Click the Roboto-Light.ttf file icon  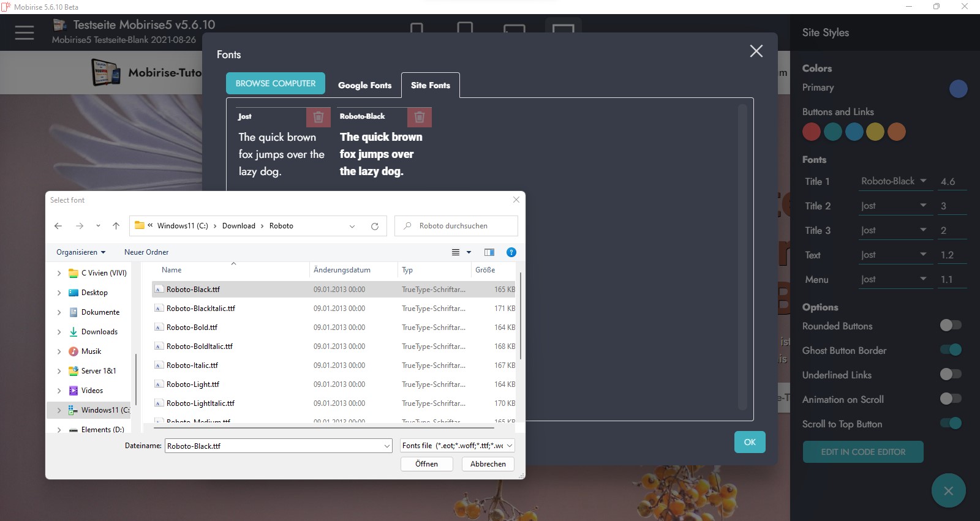[x=159, y=384]
